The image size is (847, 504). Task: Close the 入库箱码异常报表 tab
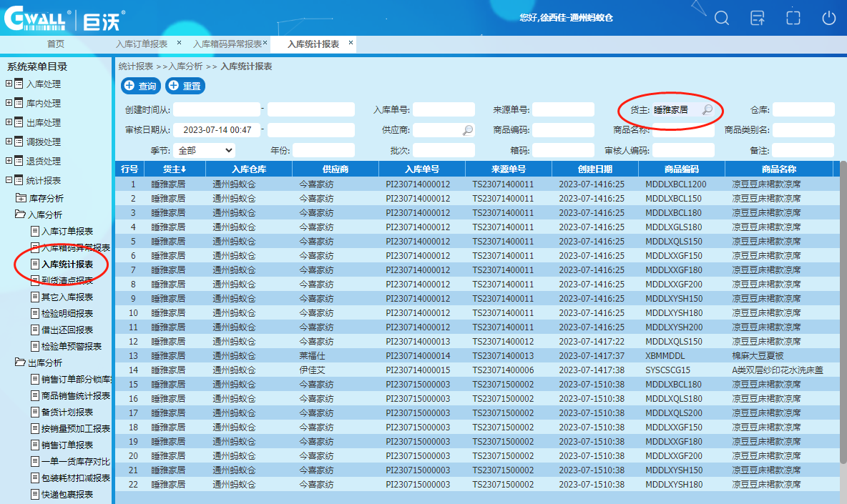[265, 43]
